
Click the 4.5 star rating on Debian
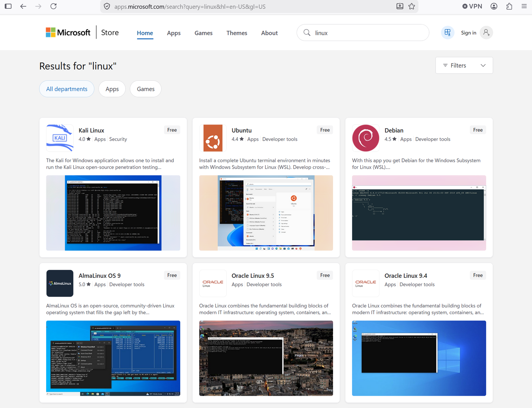390,139
